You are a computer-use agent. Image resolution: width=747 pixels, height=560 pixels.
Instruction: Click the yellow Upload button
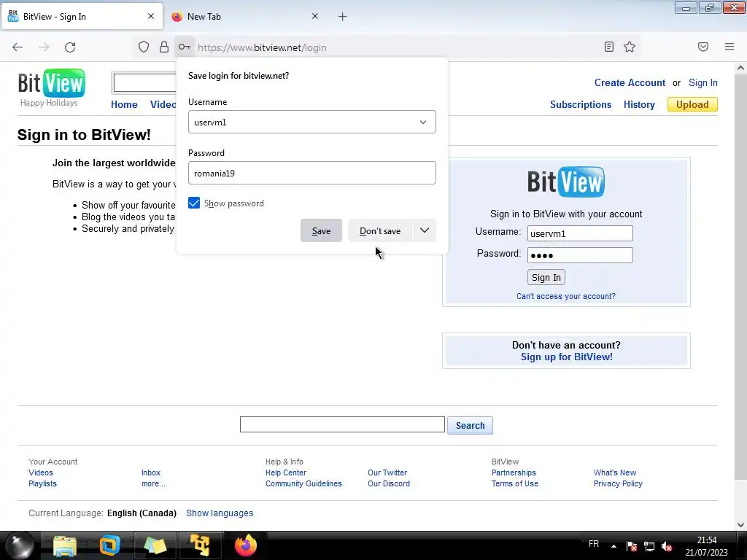coord(692,104)
